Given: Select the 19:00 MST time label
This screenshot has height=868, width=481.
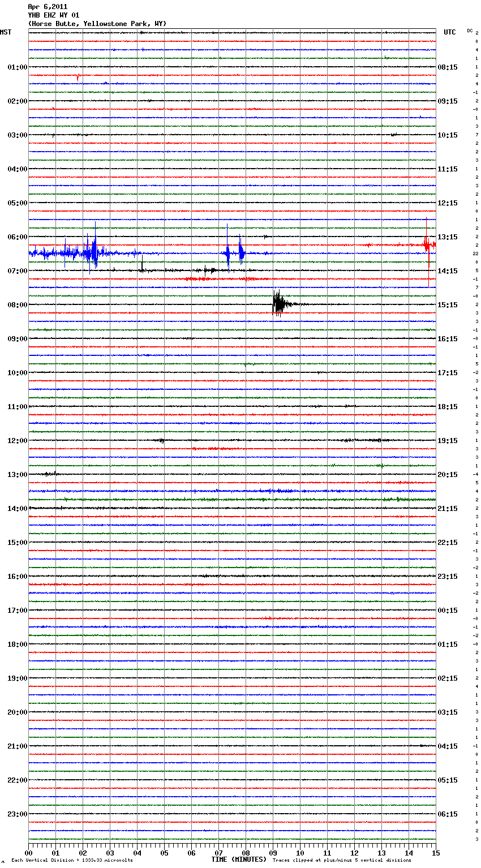Looking at the screenshot, I should (18, 678).
